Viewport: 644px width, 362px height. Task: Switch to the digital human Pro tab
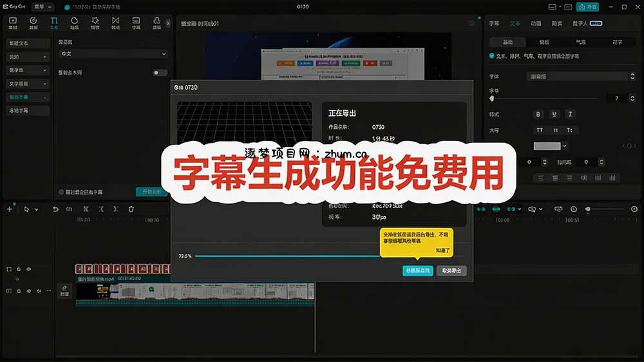click(587, 23)
